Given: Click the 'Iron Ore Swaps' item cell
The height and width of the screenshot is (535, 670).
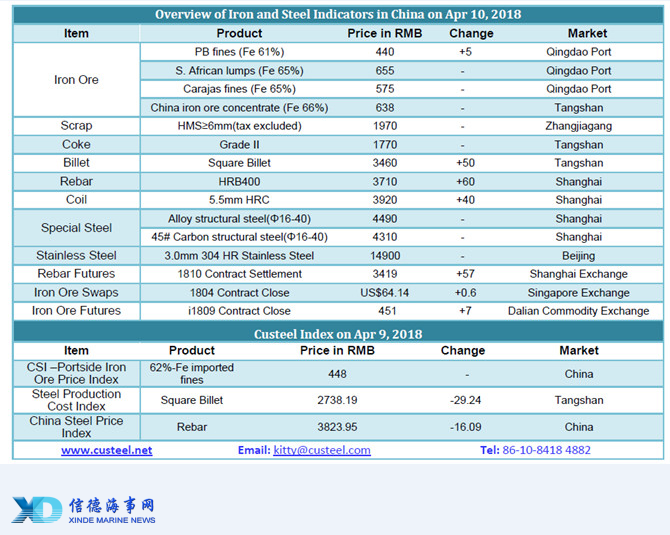Looking at the screenshot, I should coord(76,293).
